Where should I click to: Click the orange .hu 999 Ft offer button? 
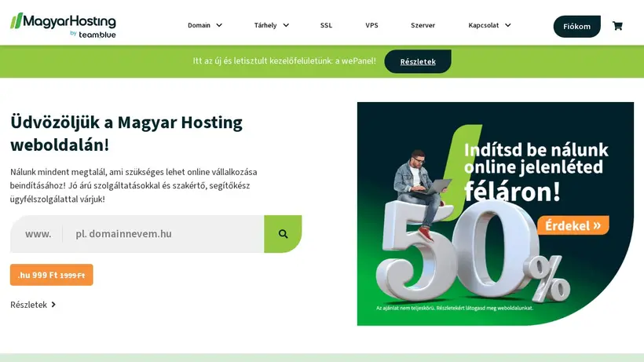[x=52, y=275]
